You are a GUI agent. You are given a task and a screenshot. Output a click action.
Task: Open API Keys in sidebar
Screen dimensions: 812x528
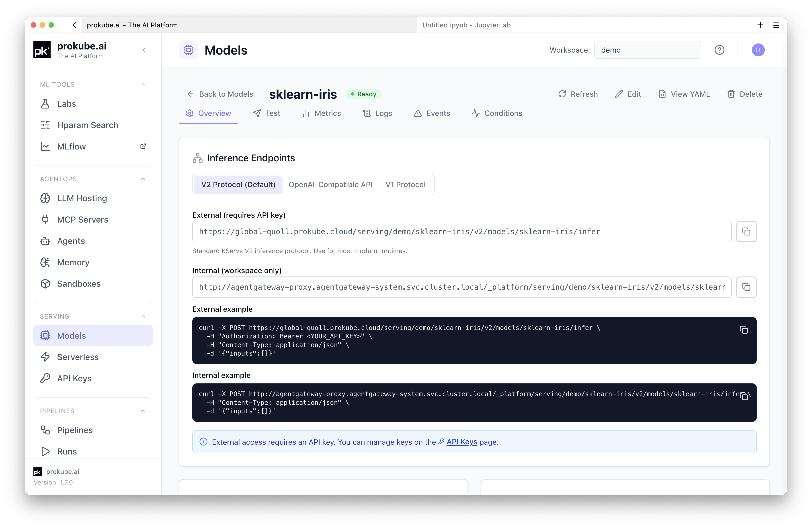93,379
